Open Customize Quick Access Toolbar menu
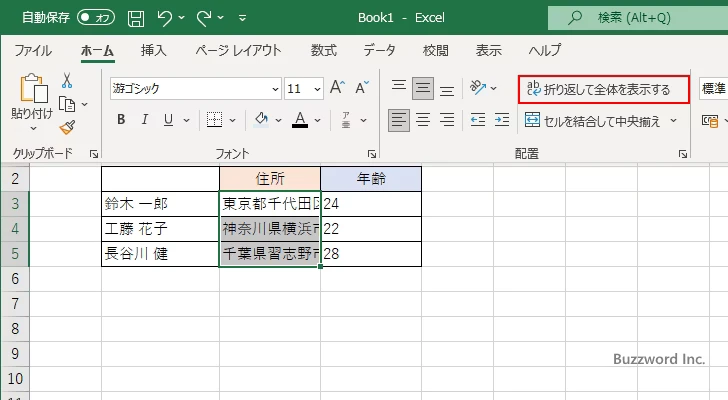 [242, 18]
